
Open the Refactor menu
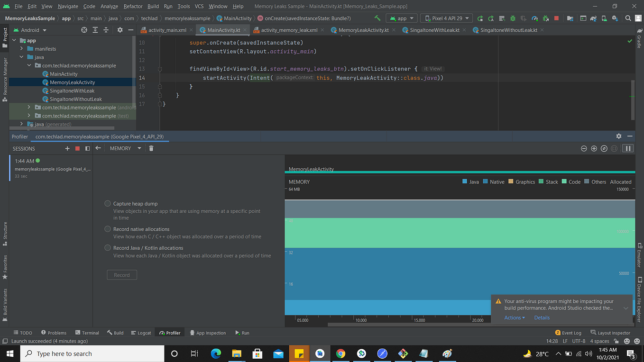[x=133, y=6]
